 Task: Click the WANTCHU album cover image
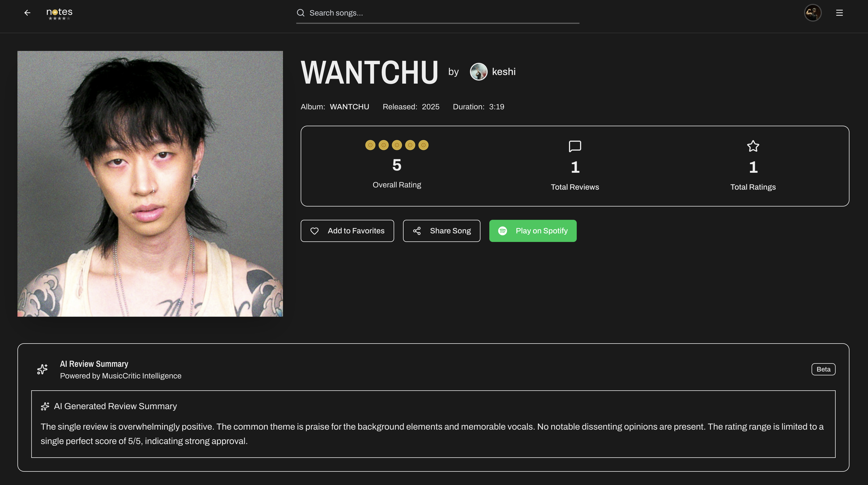[x=150, y=184]
